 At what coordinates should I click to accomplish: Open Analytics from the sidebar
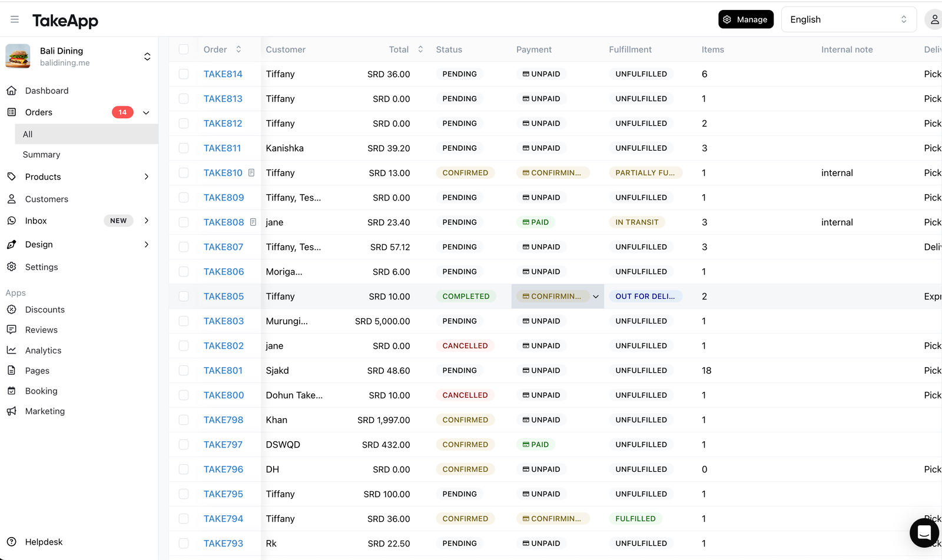click(43, 351)
